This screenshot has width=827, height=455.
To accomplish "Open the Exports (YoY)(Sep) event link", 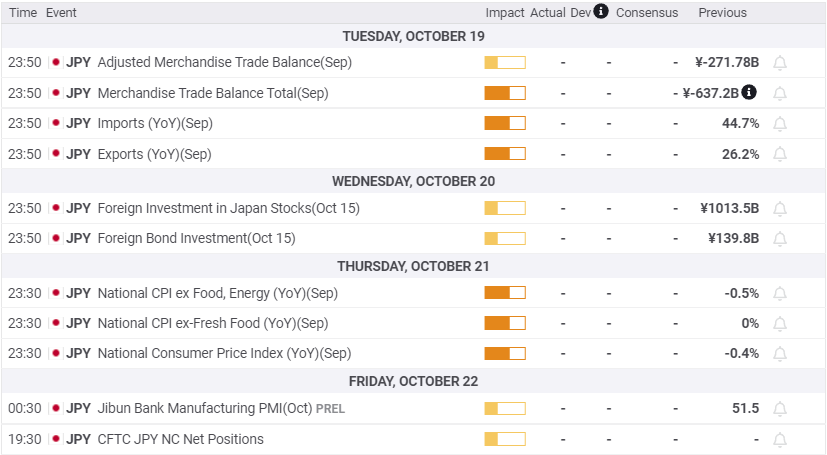I will coord(155,154).
